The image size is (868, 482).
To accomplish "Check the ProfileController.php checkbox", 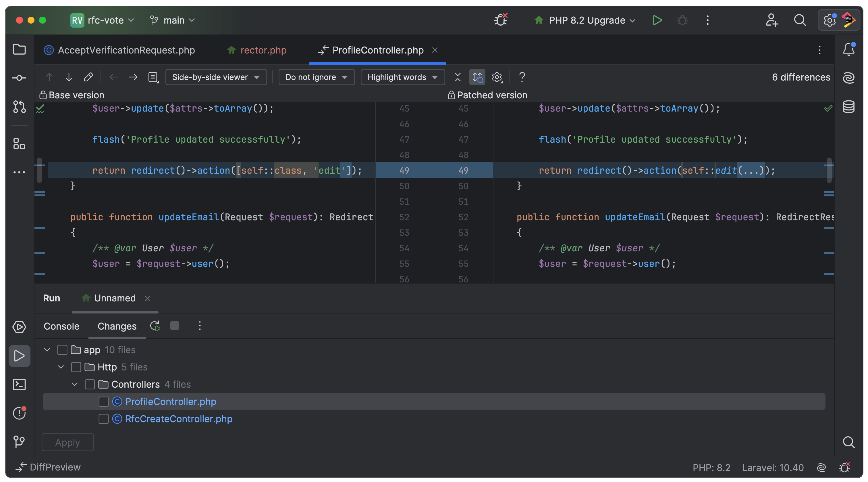I will [103, 402].
